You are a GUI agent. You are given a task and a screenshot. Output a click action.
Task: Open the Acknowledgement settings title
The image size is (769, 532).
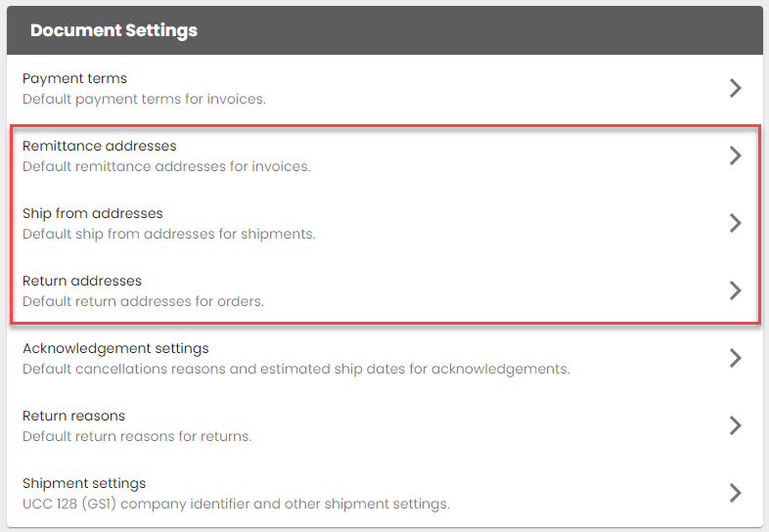click(x=115, y=348)
